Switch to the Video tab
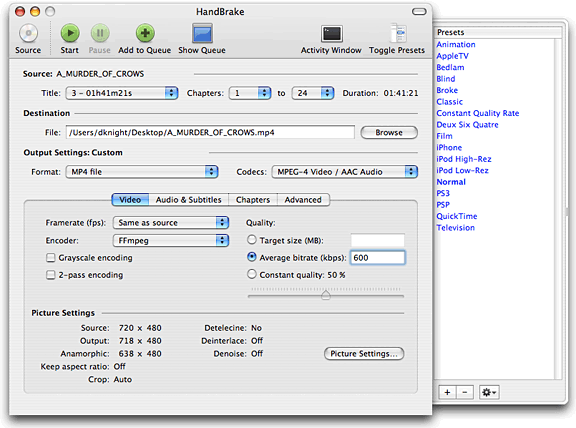Viewport: 576px width, 428px height. coord(130,199)
